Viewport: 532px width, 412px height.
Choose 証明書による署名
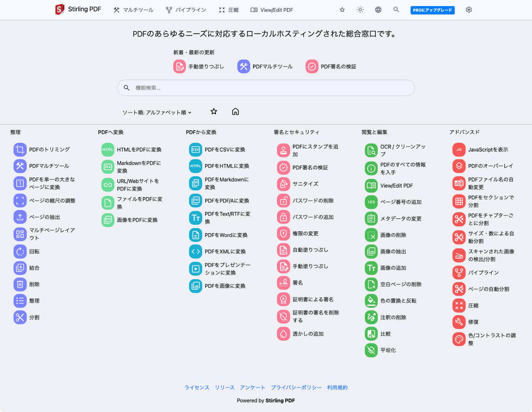click(306, 300)
